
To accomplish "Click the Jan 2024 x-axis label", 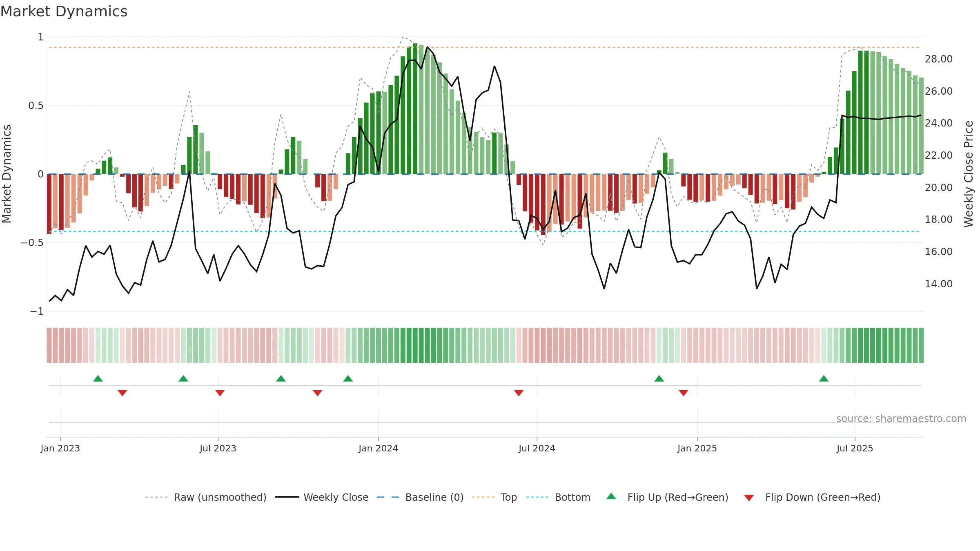I will point(379,448).
